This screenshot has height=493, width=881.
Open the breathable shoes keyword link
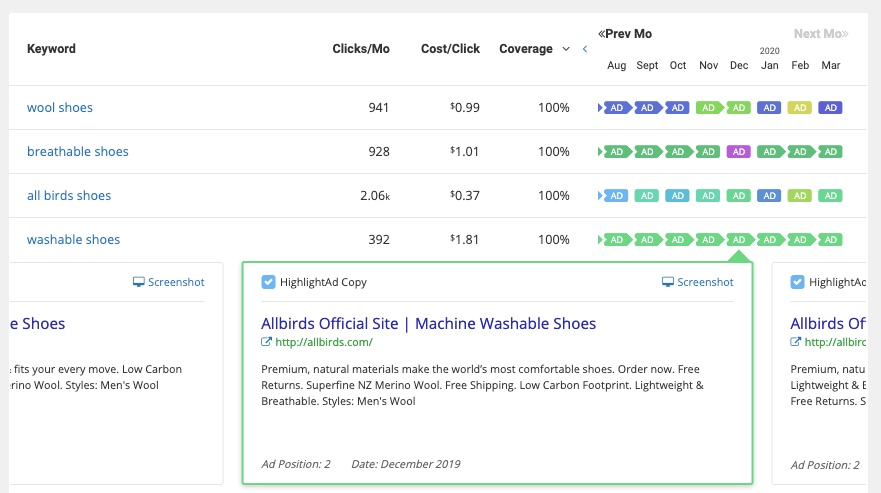(x=78, y=151)
